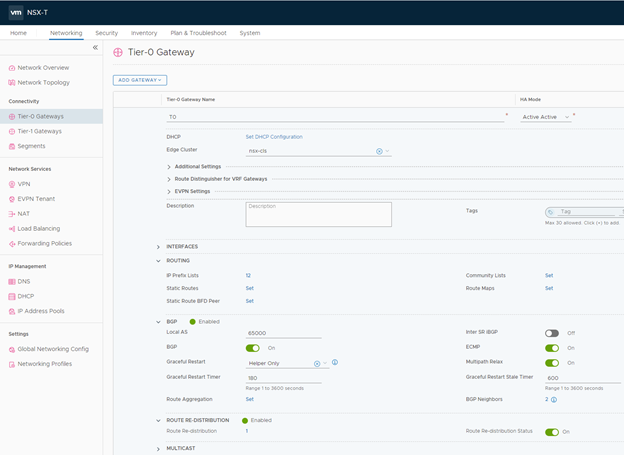Viewport: 624px width, 455px height.
Task: Focus the Graceful Restart Timer field
Action: tap(283, 378)
